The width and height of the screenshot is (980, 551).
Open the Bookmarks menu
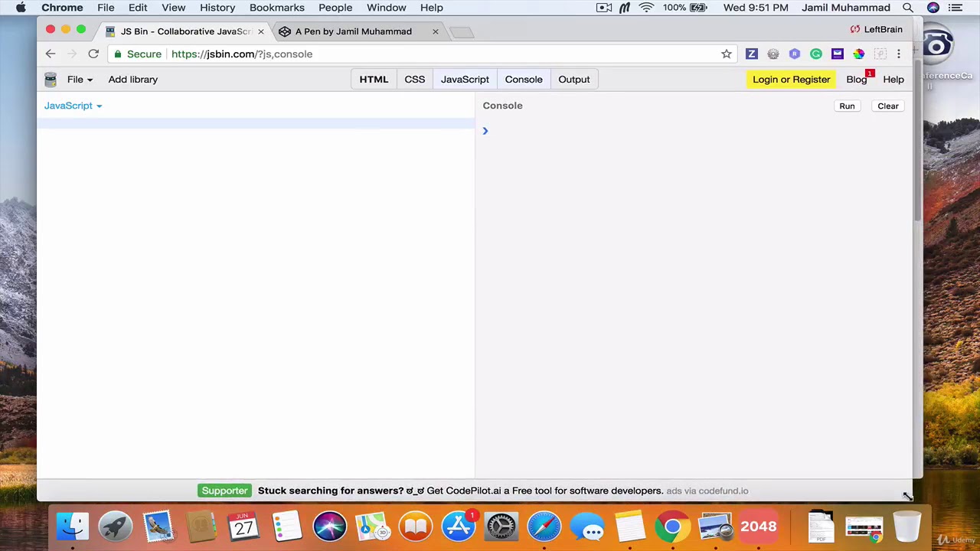click(276, 8)
